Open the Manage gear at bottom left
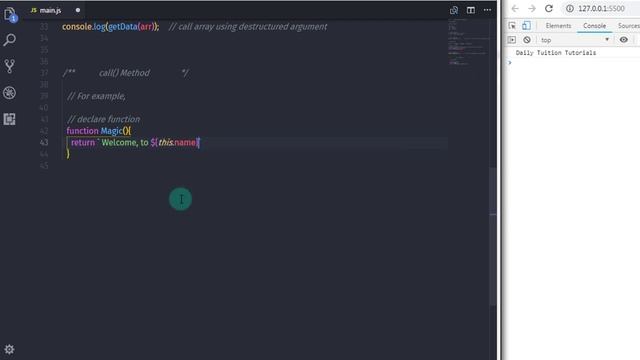The width and height of the screenshot is (640, 360). [9, 349]
